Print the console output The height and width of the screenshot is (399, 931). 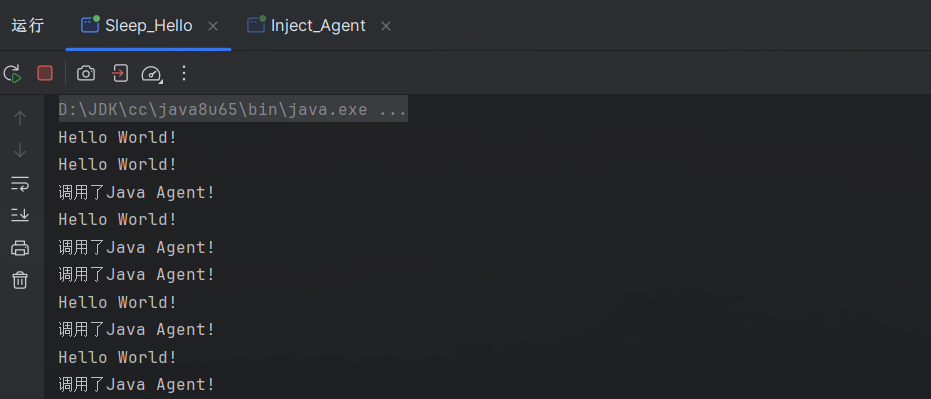point(20,248)
